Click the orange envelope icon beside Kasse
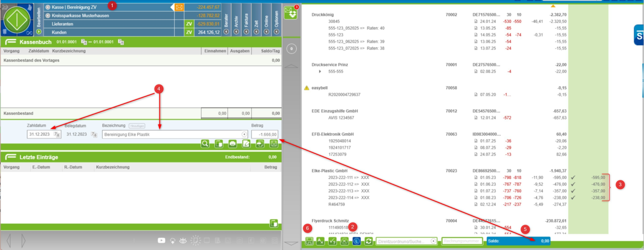Viewport: 644px width, 250px height. click(179, 7)
